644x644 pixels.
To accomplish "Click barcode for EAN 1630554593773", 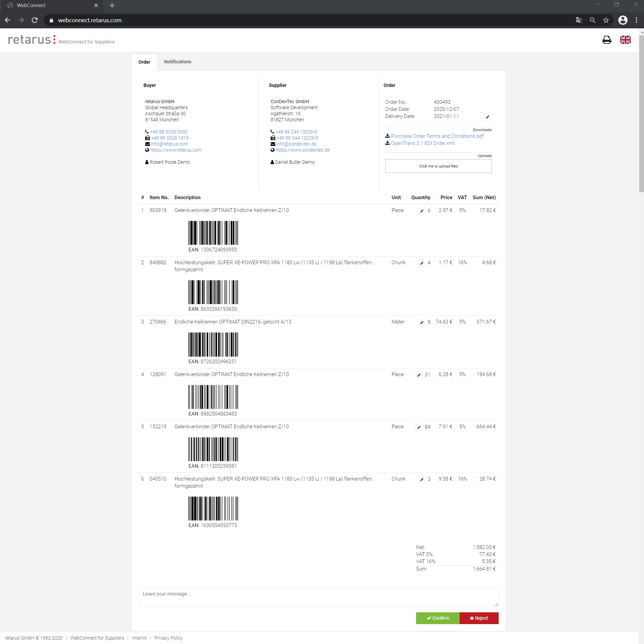I will (213, 509).
